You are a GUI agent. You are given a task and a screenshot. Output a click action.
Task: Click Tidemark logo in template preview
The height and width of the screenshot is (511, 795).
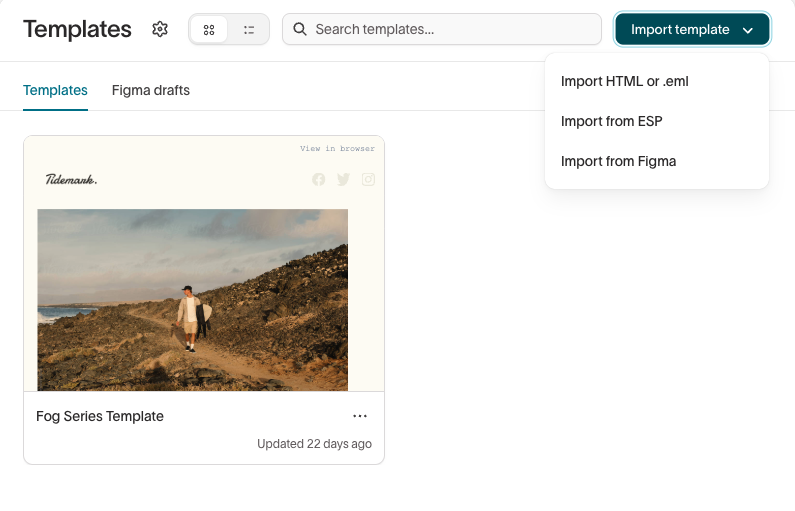pyautogui.click(x=71, y=179)
